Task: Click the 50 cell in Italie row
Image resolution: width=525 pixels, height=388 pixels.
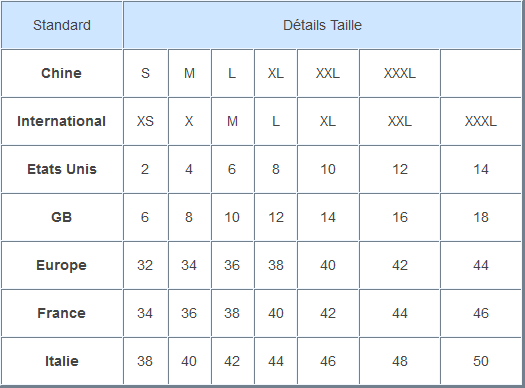Action: pyautogui.click(x=481, y=361)
